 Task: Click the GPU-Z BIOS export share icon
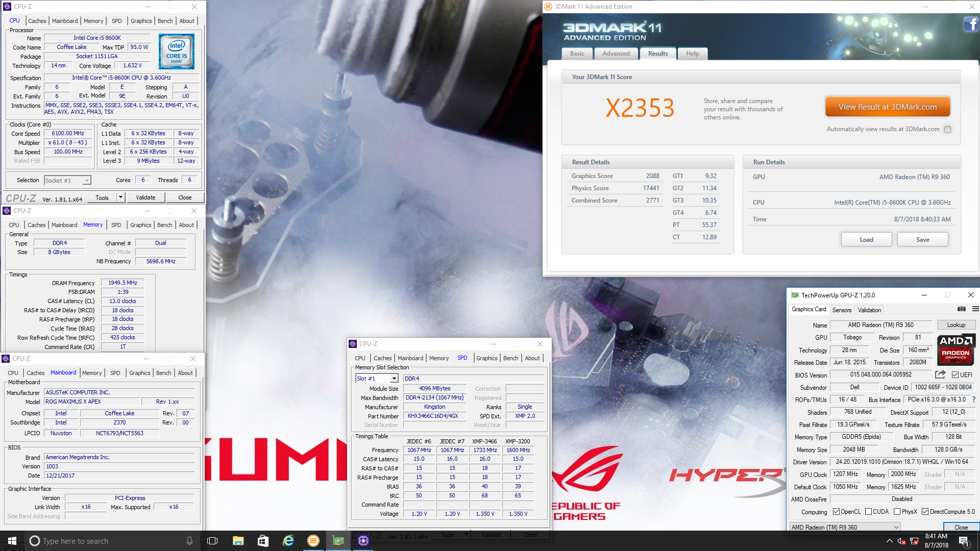(940, 374)
